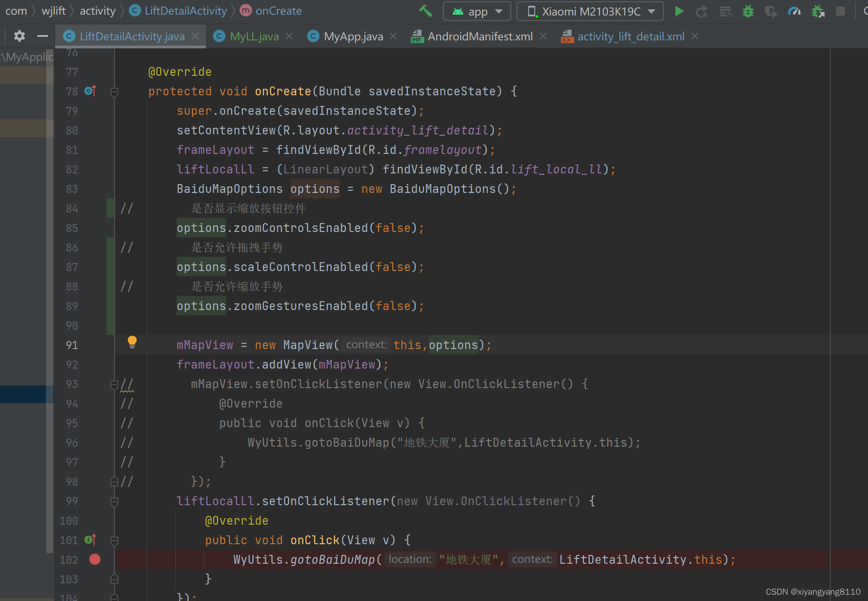Click line number 91 in the gutter

tap(72, 345)
